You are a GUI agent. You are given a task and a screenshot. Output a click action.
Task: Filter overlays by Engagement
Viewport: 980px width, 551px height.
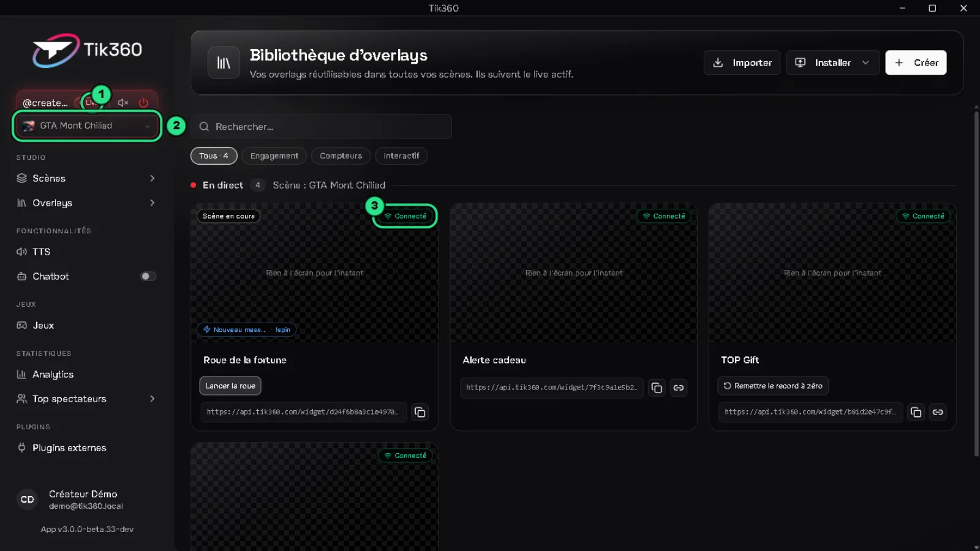[274, 156]
